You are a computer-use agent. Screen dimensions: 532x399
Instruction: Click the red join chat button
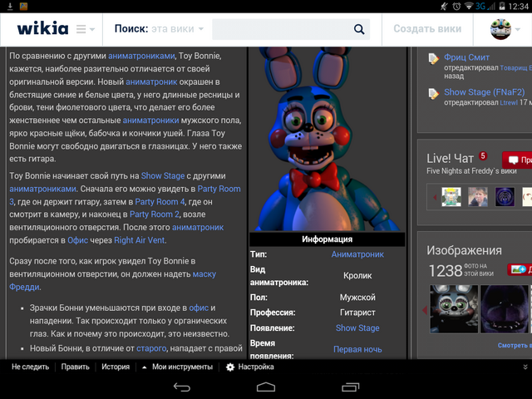coord(517,160)
